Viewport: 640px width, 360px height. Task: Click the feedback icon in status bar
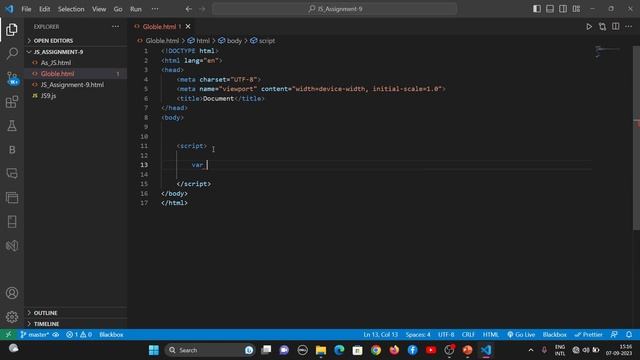click(614, 334)
